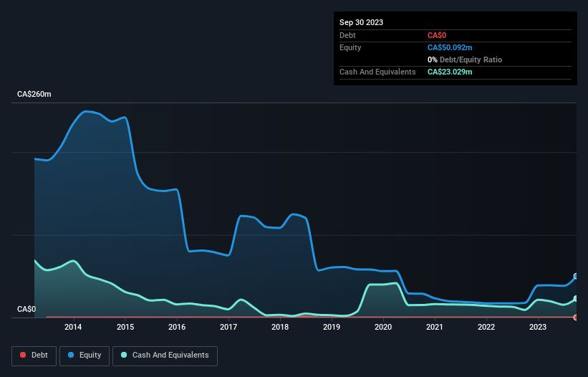
Task: Click the Debt label in tooltip
Action: click(347, 35)
